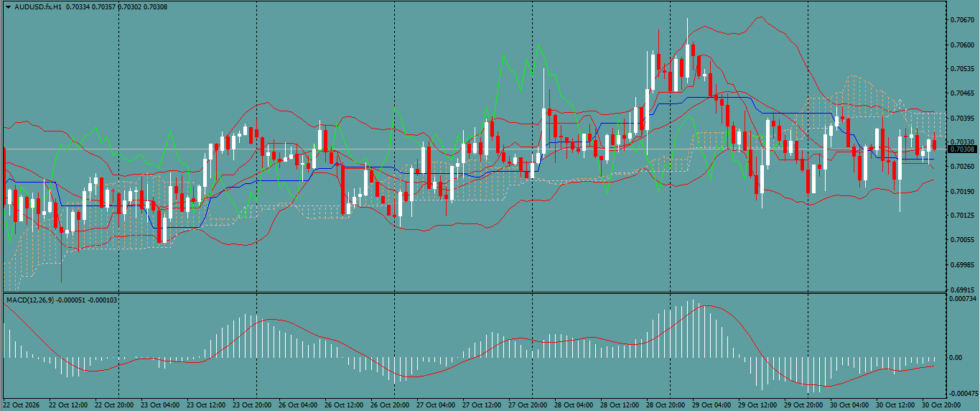Click the 0.70395 price axis label
This screenshot has height=411, width=980.
(962, 118)
